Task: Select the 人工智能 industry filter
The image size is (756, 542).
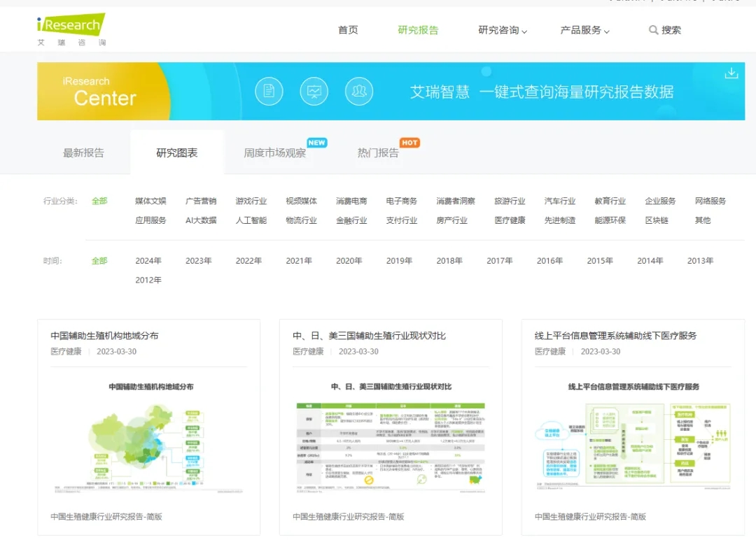Action: coord(251,220)
